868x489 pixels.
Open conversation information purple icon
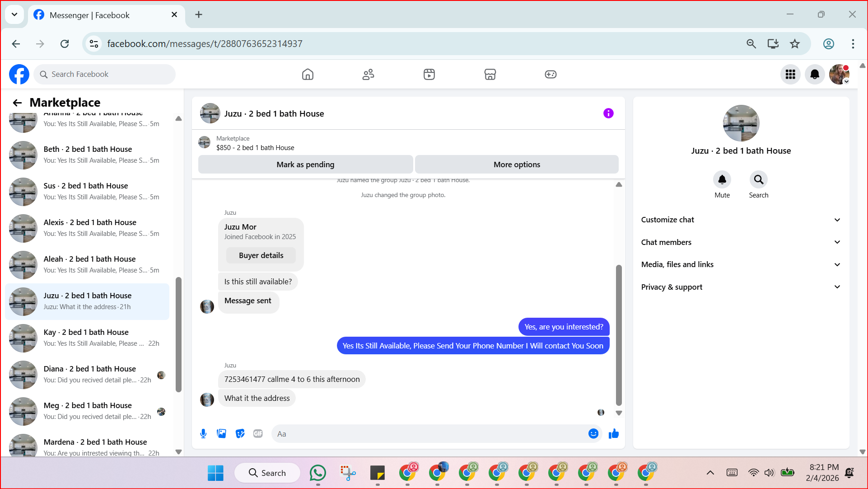pos(608,113)
